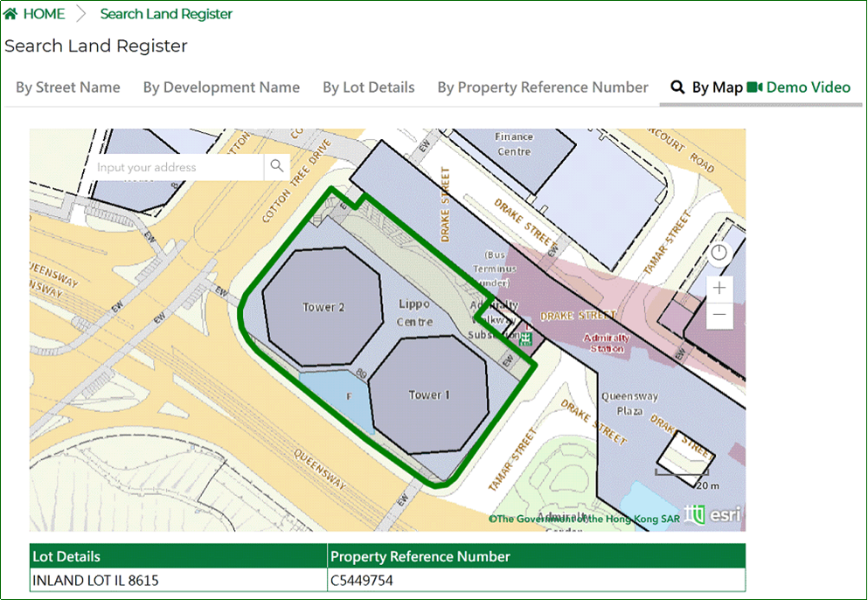
Task: Switch to the By Street Name tab
Action: pos(68,87)
